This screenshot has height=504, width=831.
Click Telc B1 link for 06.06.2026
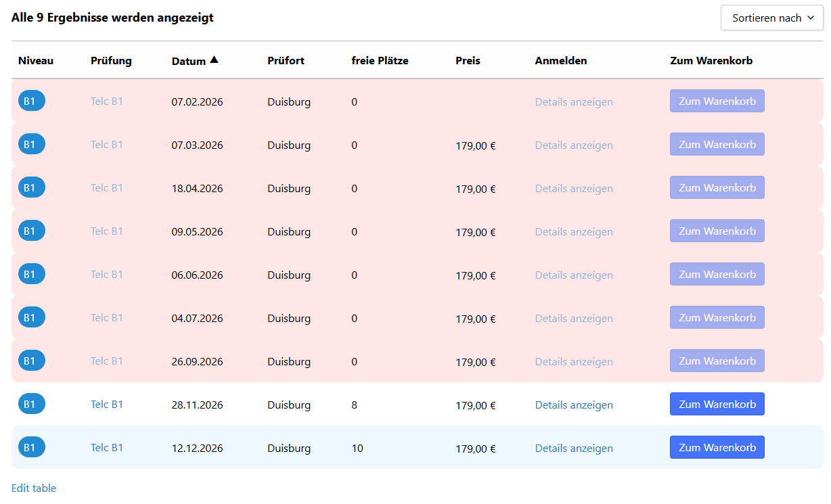point(107,275)
